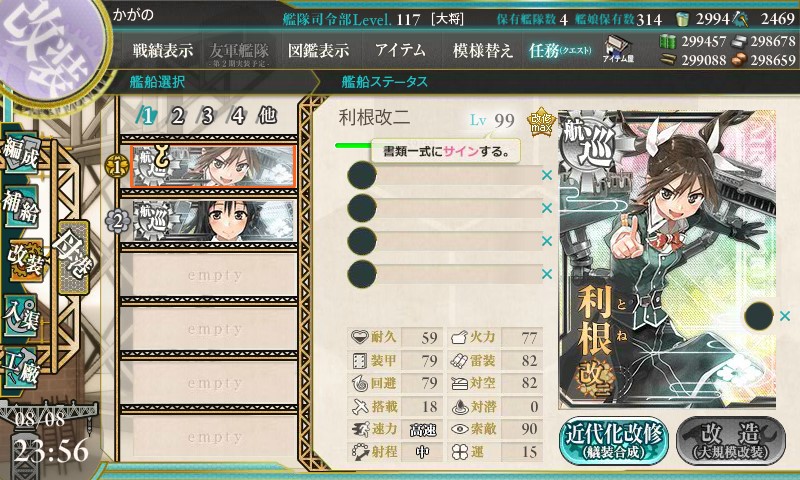This screenshot has width=800, height=480.
Task: Open the 工廠 factory icon
Action: click(21, 367)
